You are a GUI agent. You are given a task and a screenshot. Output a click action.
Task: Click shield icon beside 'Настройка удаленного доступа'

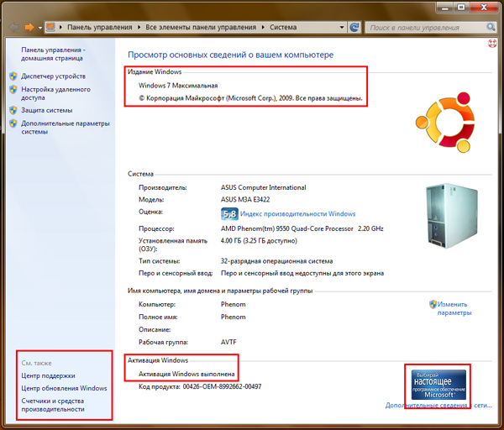point(13,89)
